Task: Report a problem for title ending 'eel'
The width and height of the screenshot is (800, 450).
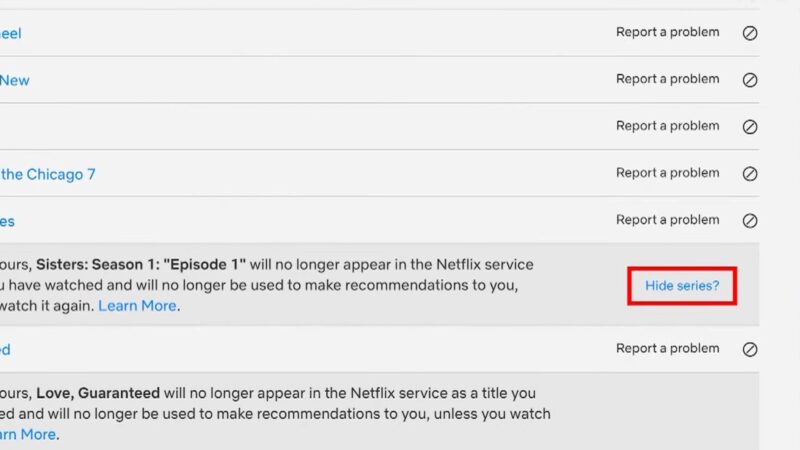Action: (x=667, y=32)
